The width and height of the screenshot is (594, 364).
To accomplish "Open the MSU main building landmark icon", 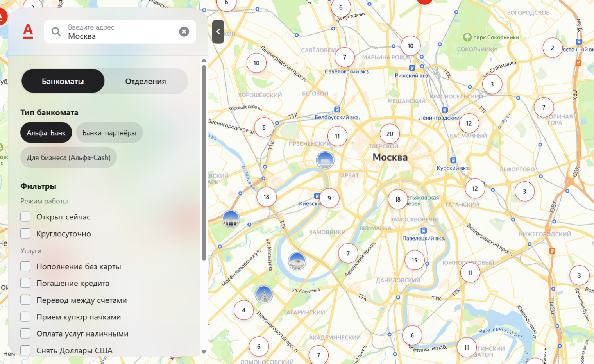I will (x=264, y=294).
